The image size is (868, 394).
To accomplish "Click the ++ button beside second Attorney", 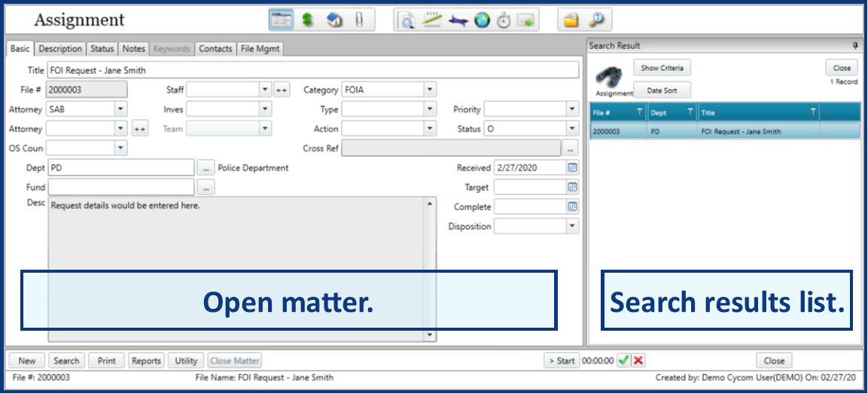I will [x=139, y=129].
